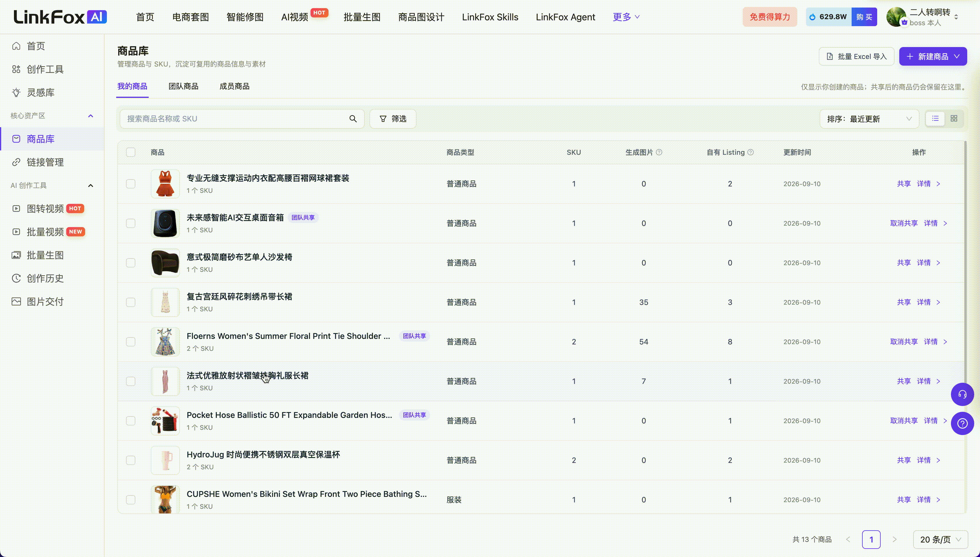Collapse the 核心资产区 sidebar section
The image size is (980, 557).
[91, 116]
